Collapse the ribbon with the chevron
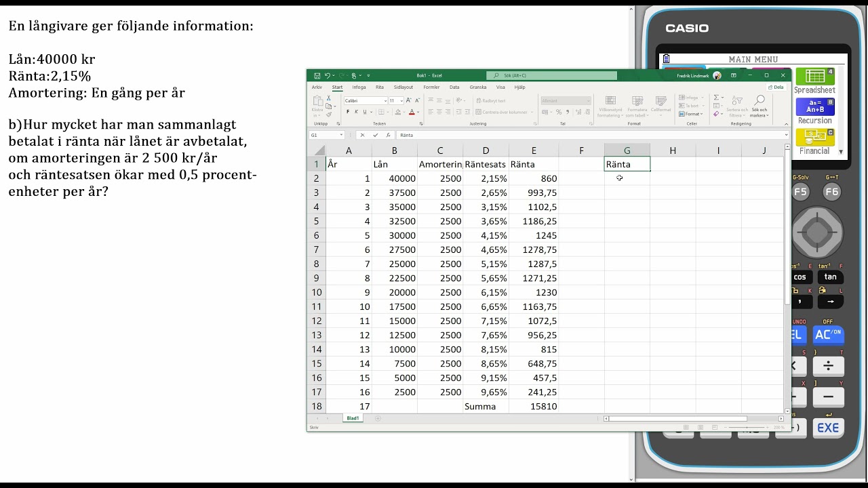The width and height of the screenshot is (868, 488). pos(786,124)
